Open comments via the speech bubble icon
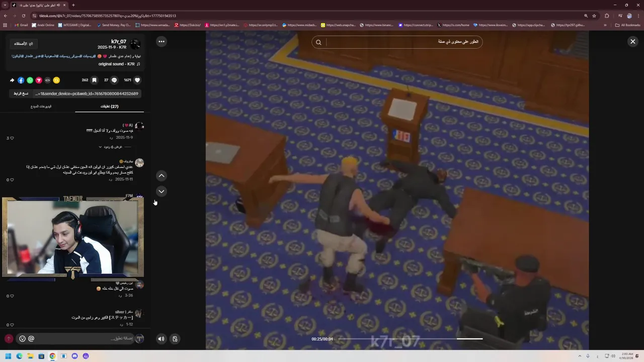Viewport: 644px width, 362px height. point(114,80)
